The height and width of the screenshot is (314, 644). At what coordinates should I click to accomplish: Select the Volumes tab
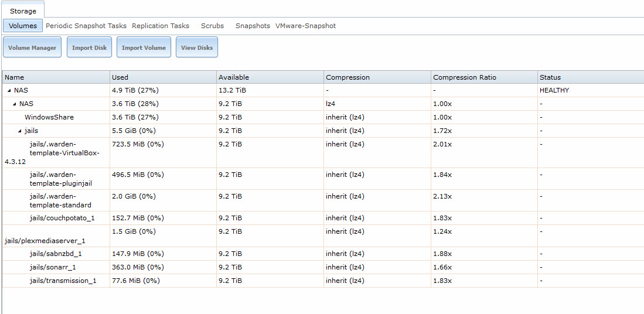pyautogui.click(x=23, y=26)
